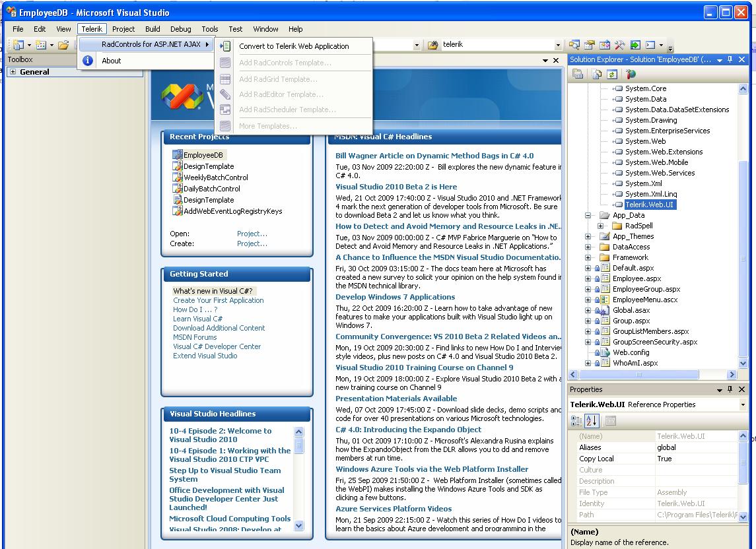The height and width of the screenshot is (549, 756).
Task: Close the Solution Explorer panel
Action: [742, 59]
